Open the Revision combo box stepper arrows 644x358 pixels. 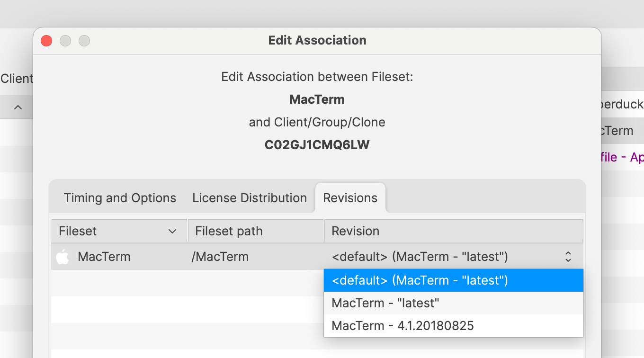click(x=568, y=257)
